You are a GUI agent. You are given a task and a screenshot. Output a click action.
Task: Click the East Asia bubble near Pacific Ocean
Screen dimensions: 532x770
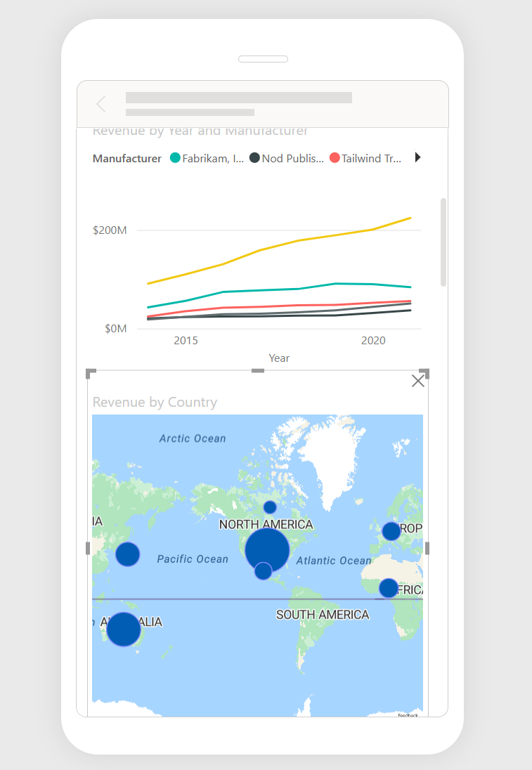128,554
